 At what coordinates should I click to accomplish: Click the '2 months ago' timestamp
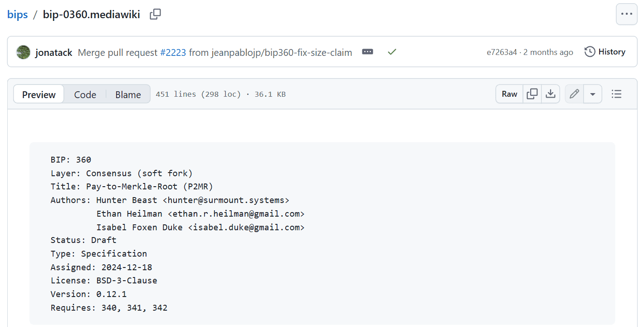[548, 52]
